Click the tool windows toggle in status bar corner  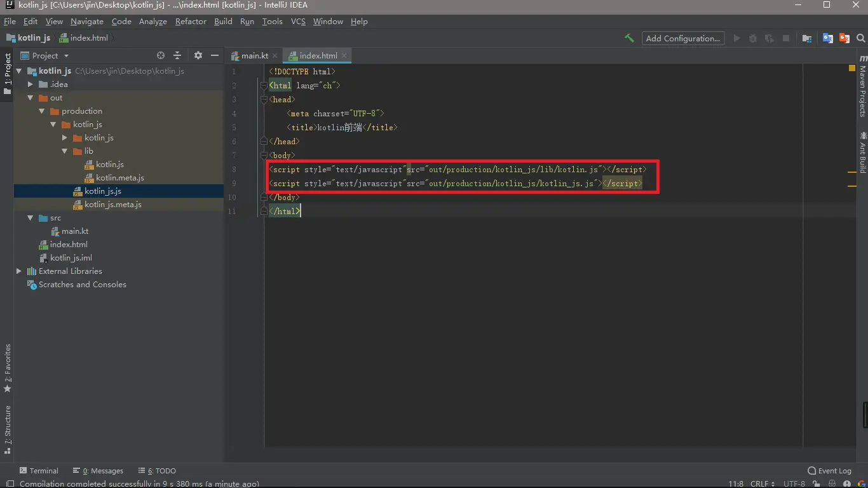click(x=9, y=484)
